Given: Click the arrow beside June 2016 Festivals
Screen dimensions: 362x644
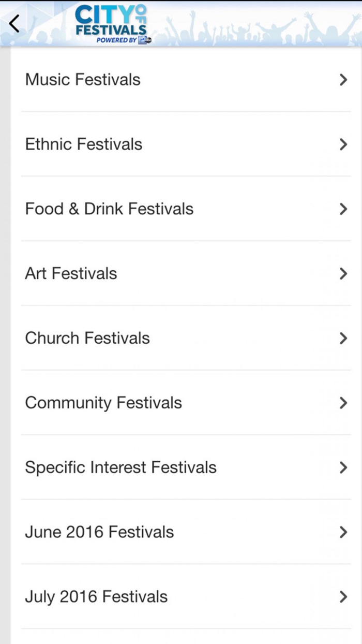Looking at the screenshot, I should (x=343, y=532).
